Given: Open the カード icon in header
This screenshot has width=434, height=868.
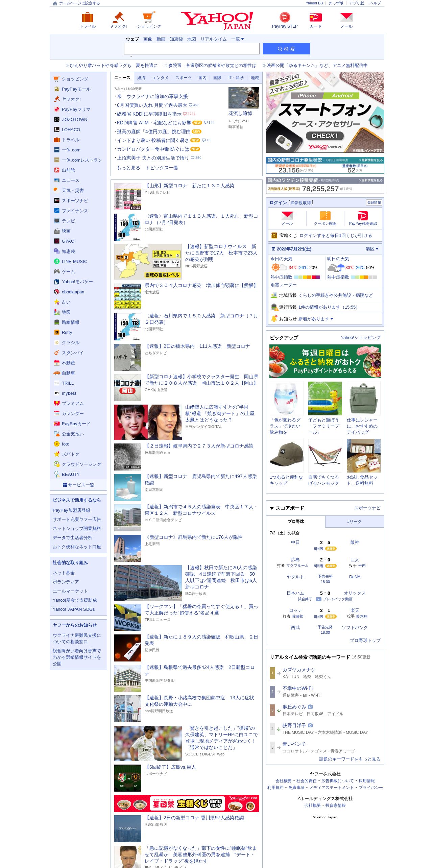Looking at the screenshot, I should (315, 17).
